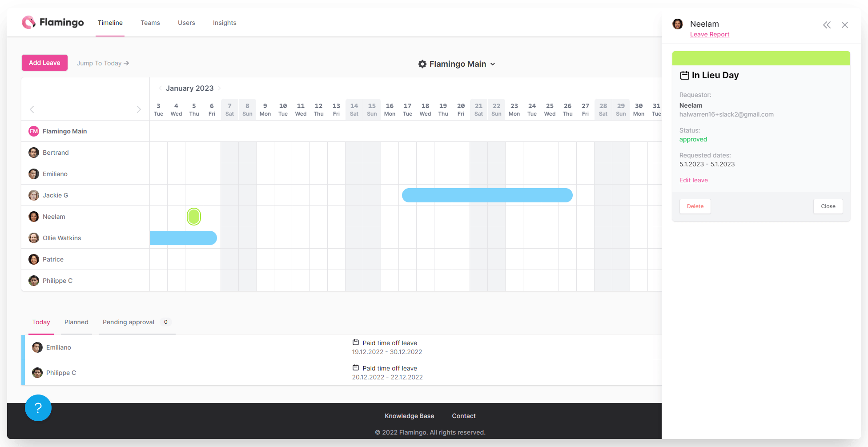The image size is (868, 447).
Task: Click Emiliano's avatar in Today list
Action: (37, 347)
